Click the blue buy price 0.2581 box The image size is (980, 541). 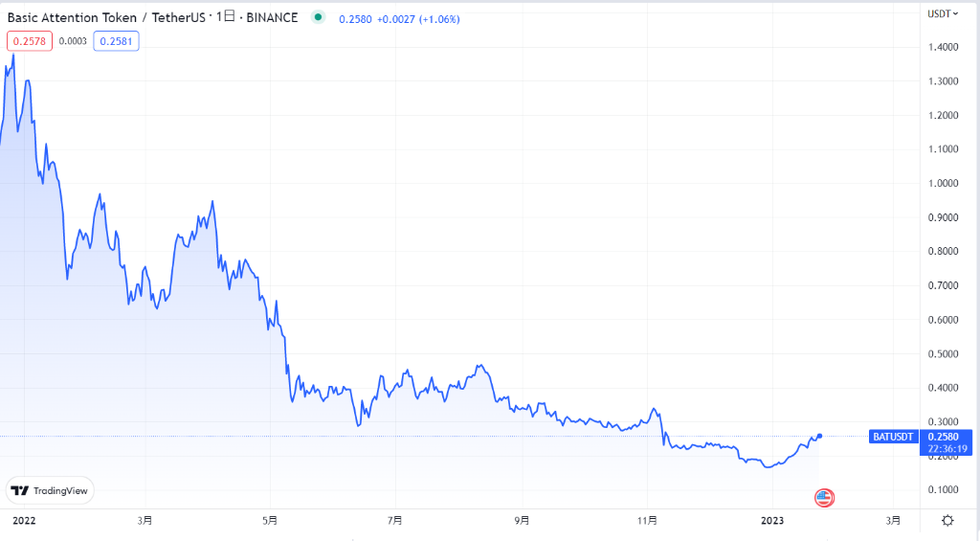coord(116,41)
